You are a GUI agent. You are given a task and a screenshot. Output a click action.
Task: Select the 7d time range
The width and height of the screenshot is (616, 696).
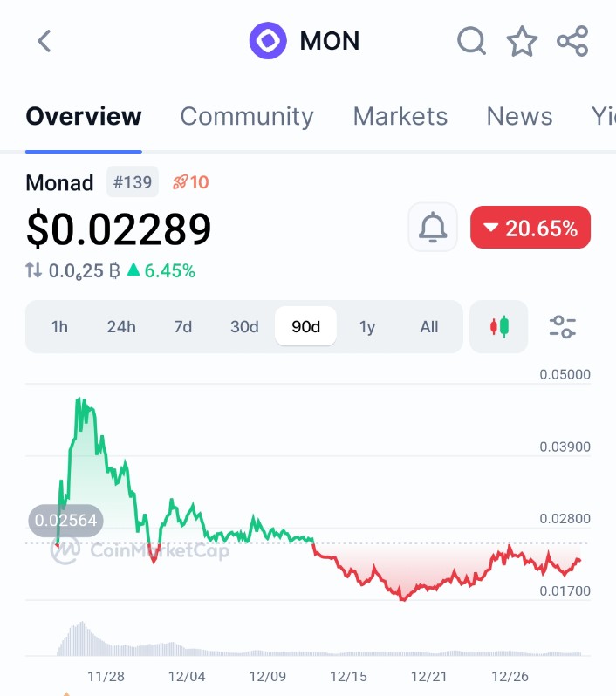click(182, 327)
